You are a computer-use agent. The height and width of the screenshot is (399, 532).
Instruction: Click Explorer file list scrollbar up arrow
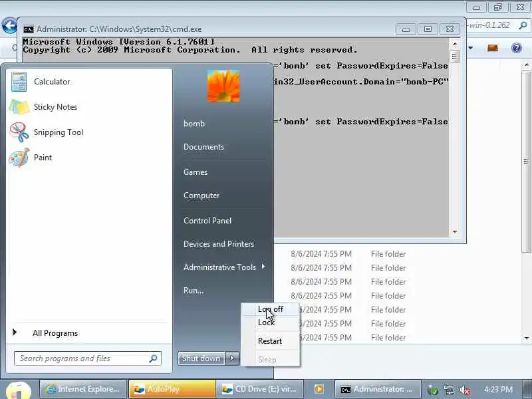[526, 65]
